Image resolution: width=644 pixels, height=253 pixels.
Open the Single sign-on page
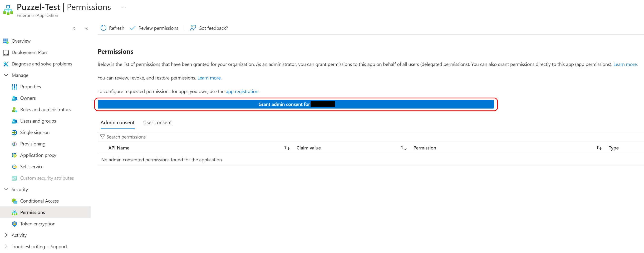point(35,133)
